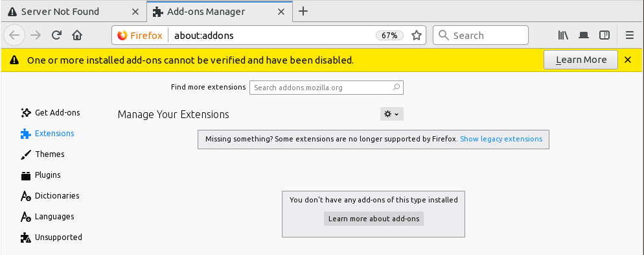Focus the Search addons.mozilla.org field
This screenshot has height=255, width=644.
[x=327, y=88]
